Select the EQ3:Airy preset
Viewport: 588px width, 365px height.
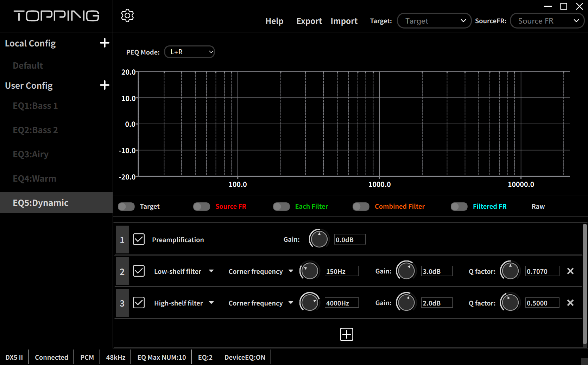31,154
